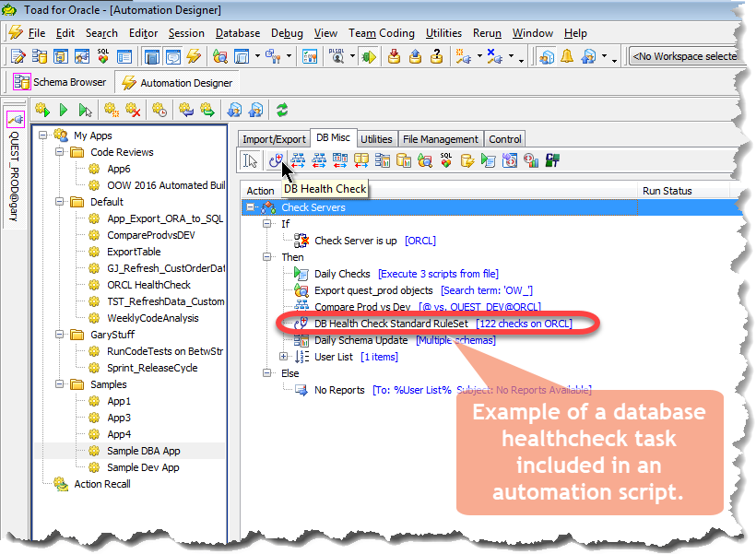Click the Object Search icon in DB Misc toolbar
The height and width of the screenshot is (554, 756).
425,160
